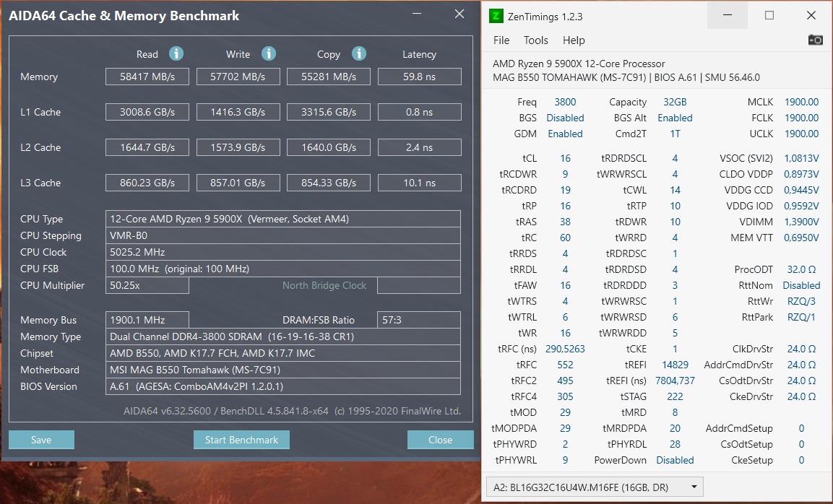This screenshot has height=504, width=833.
Task: Click L1 Cache Write 1416.3 GB/s value
Action: tap(238, 112)
